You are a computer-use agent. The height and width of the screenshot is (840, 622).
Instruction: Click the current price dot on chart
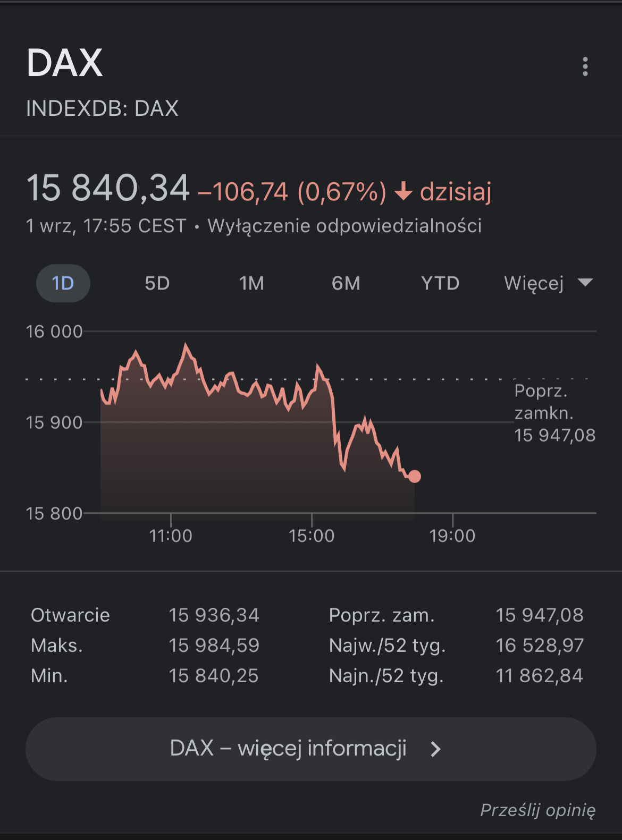(415, 477)
